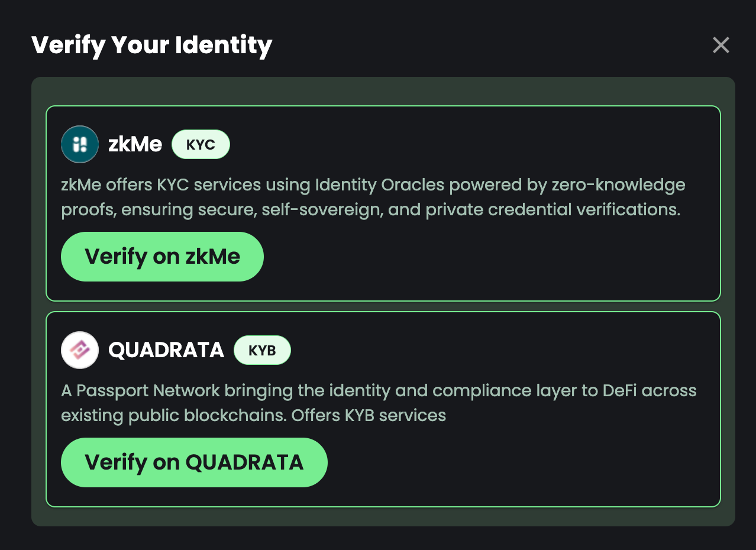Select the KYC badge next to zkMe
This screenshot has width=756, height=550.
click(201, 144)
